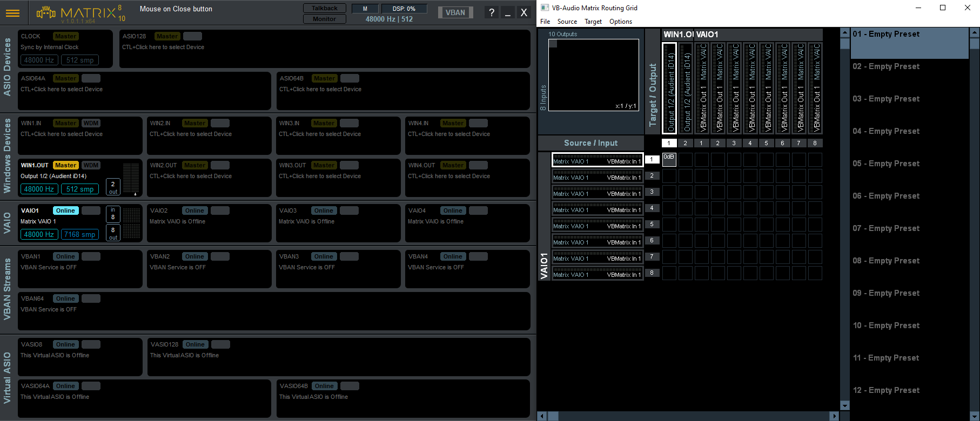Image resolution: width=980 pixels, height=421 pixels.
Task: Select VAIO1 input row number 5
Action: pyautogui.click(x=652, y=224)
